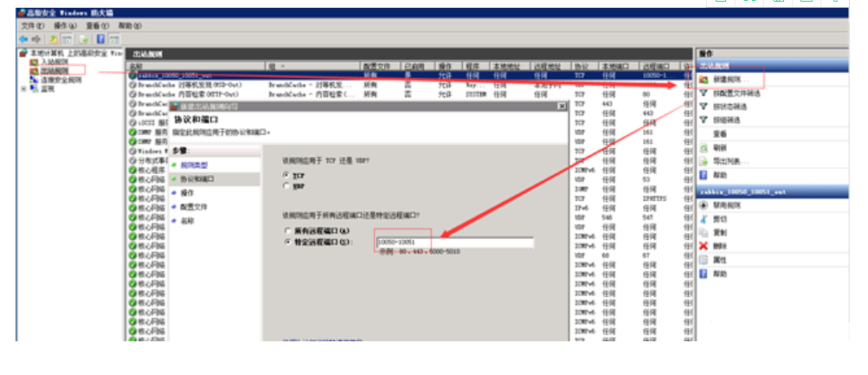This screenshot has height=375, width=868.
Task: Open the 文件(F) menu
Action: click(x=32, y=25)
